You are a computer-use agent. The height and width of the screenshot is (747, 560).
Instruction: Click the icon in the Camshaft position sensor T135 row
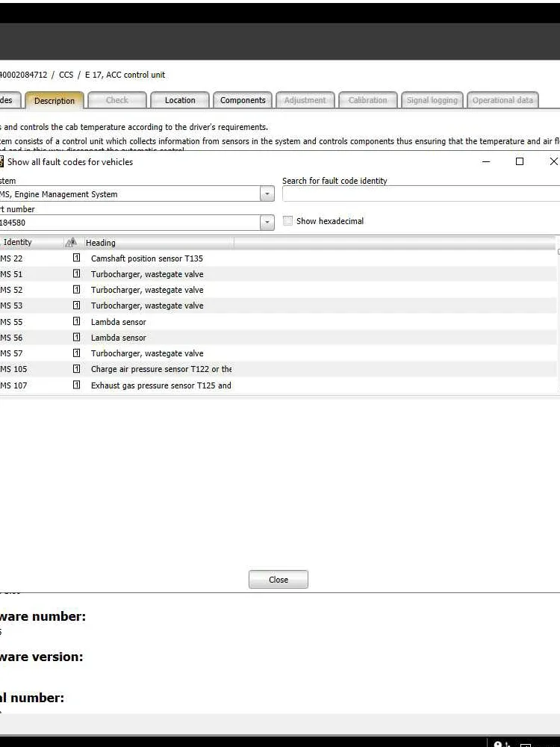tap(76, 258)
